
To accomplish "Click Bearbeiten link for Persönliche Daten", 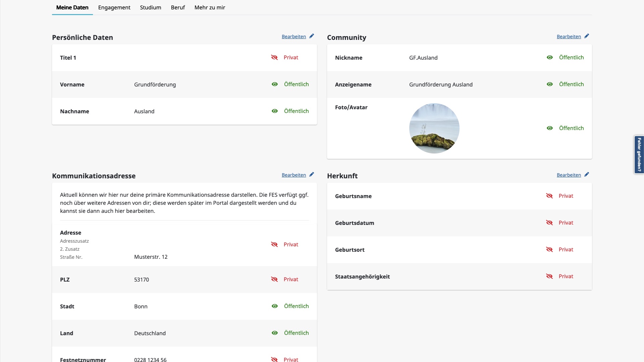I will (x=294, y=37).
